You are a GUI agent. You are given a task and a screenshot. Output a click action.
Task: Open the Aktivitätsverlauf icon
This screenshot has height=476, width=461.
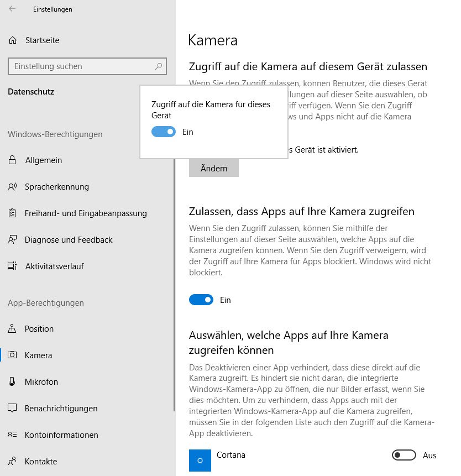click(13, 266)
